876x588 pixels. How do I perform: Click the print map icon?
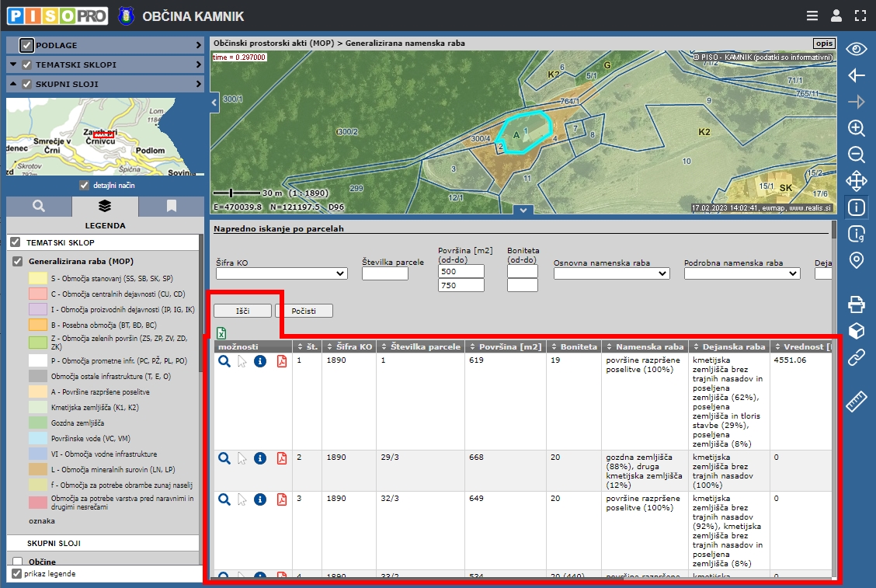click(856, 304)
